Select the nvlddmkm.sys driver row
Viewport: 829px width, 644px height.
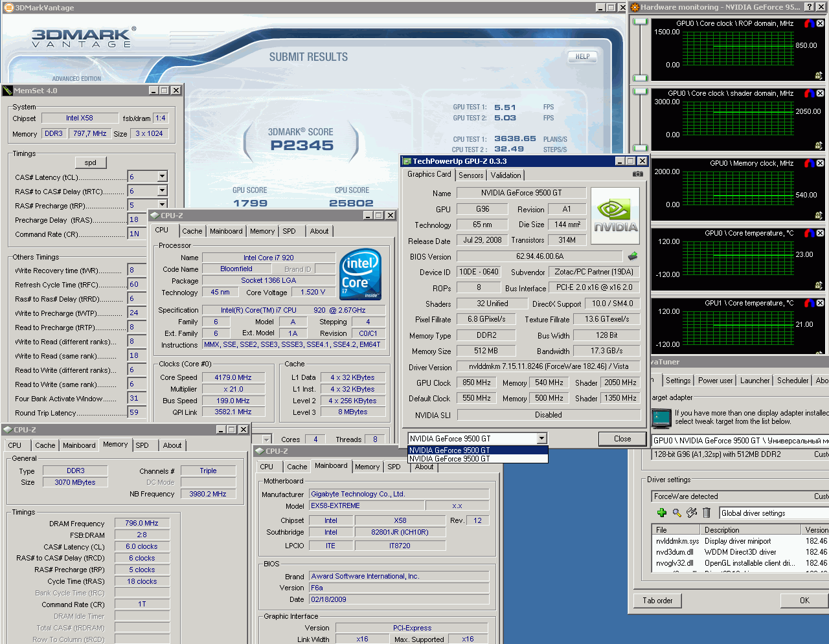pos(740,541)
